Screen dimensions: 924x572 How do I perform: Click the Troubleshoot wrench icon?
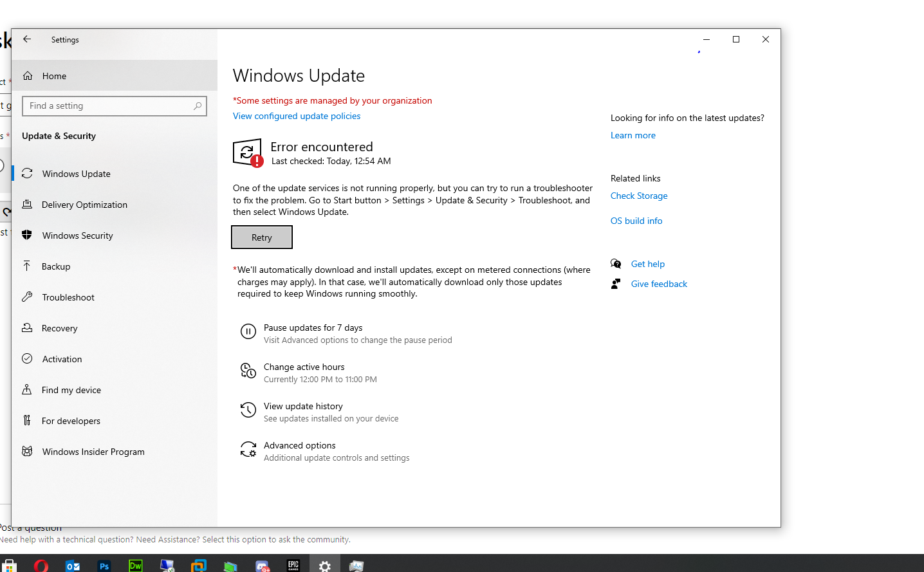[27, 297]
